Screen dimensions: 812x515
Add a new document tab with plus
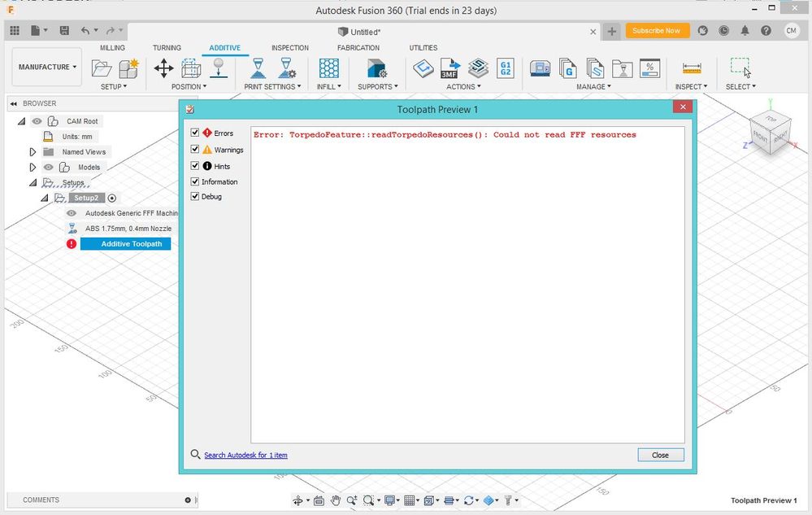[x=611, y=31]
